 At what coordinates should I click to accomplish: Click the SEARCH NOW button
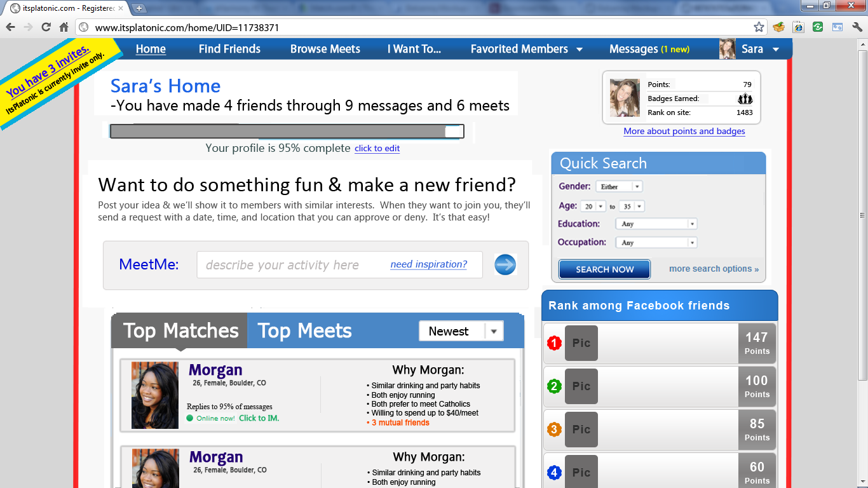click(604, 269)
